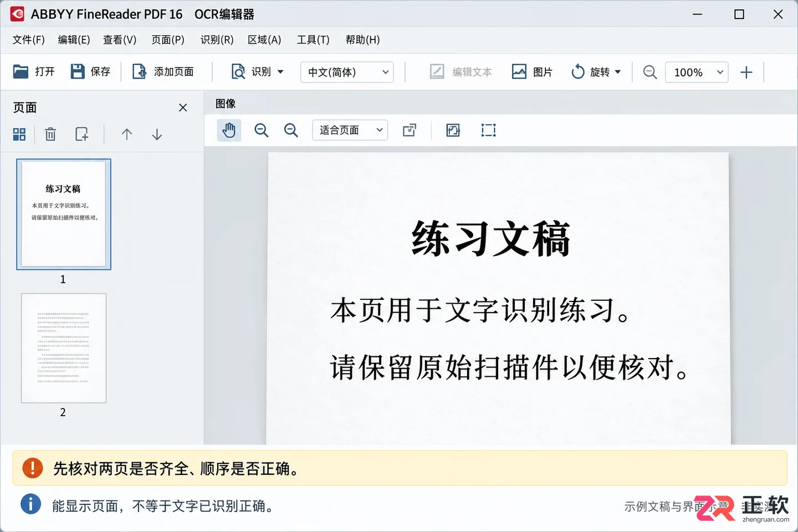Viewport: 798px width, 532px height.
Task: Save the document with 保存
Action: tap(91, 71)
